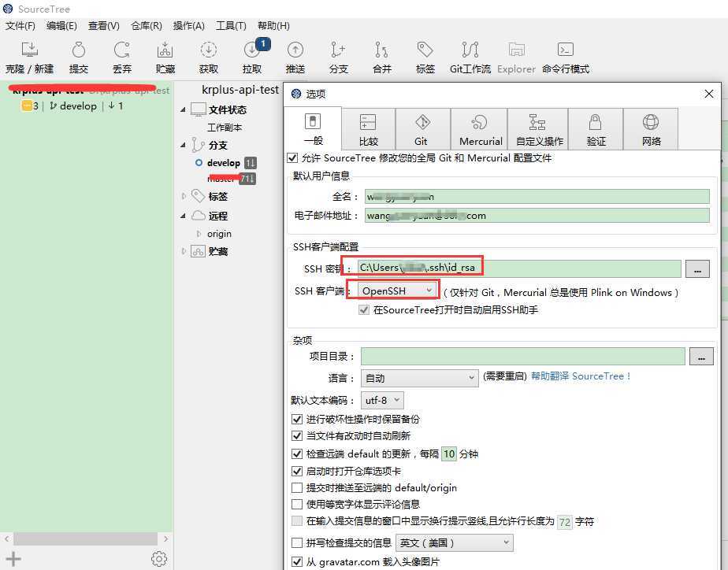Click the add repository plus icon

pyautogui.click(x=13, y=559)
